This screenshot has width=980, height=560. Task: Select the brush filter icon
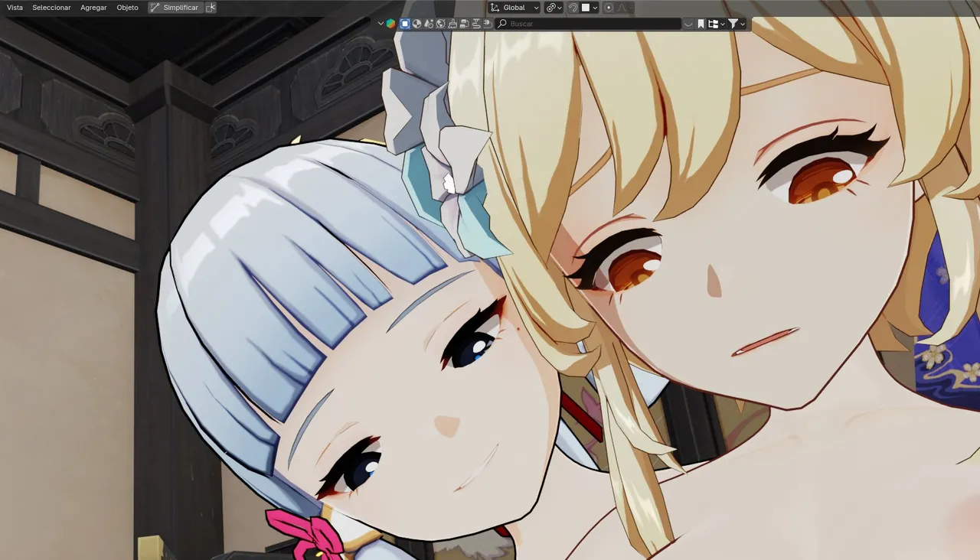(452, 24)
